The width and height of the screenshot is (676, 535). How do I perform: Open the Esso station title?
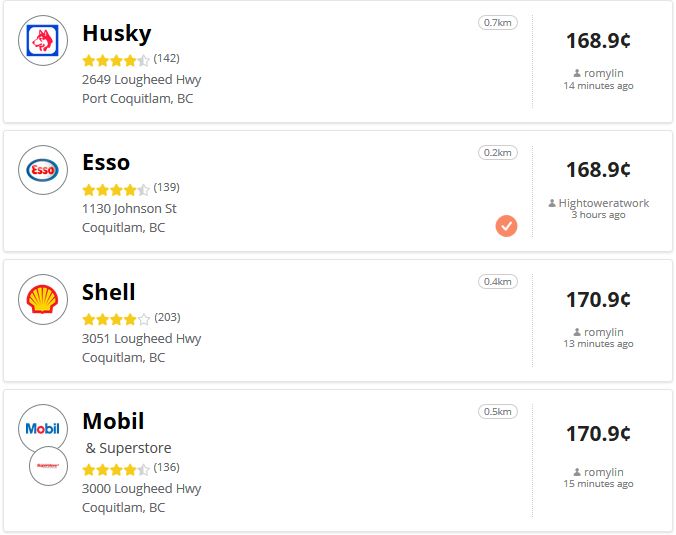click(106, 163)
